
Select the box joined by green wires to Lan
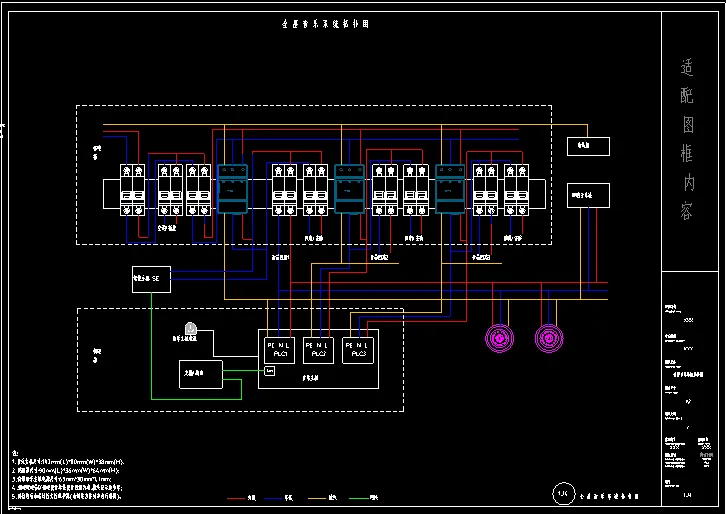point(201,374)
